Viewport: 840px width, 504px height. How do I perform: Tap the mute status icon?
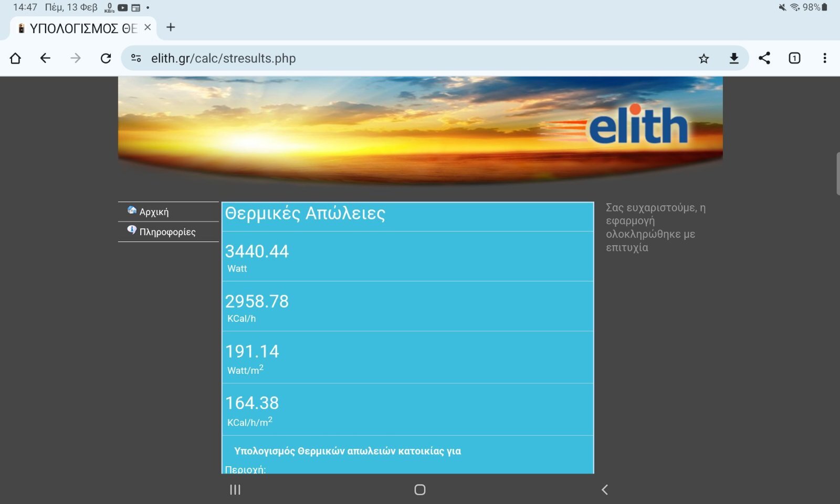click(x=782, y=7)
